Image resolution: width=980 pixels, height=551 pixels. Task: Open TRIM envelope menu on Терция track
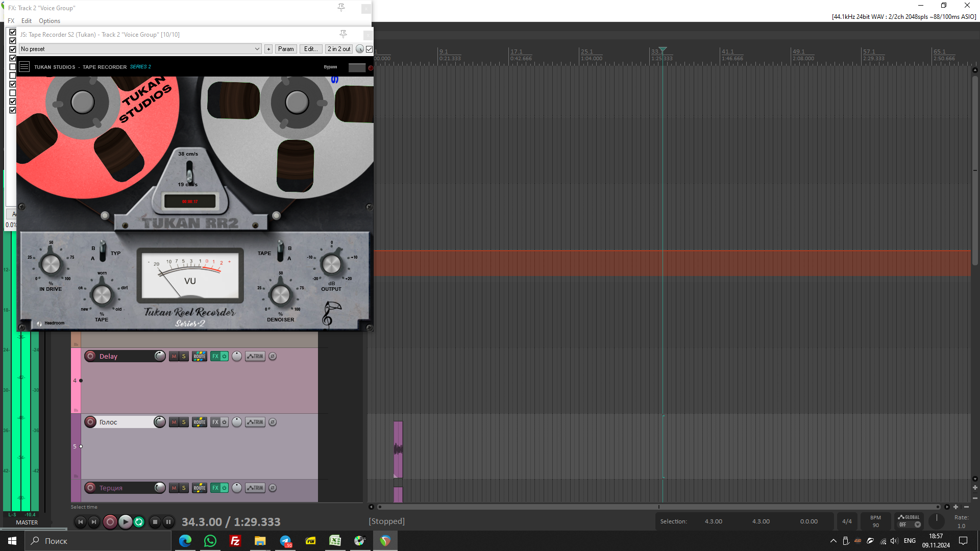(x=255, y=488)
